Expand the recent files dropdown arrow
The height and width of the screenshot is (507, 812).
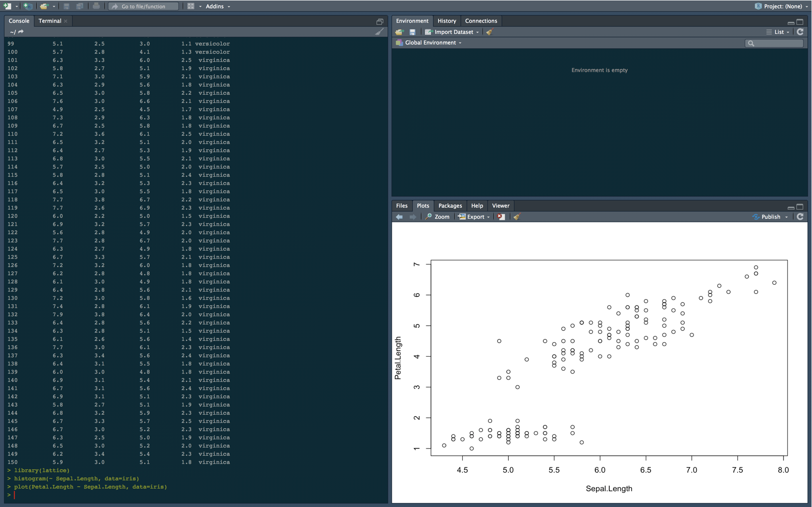pos(54,6)
